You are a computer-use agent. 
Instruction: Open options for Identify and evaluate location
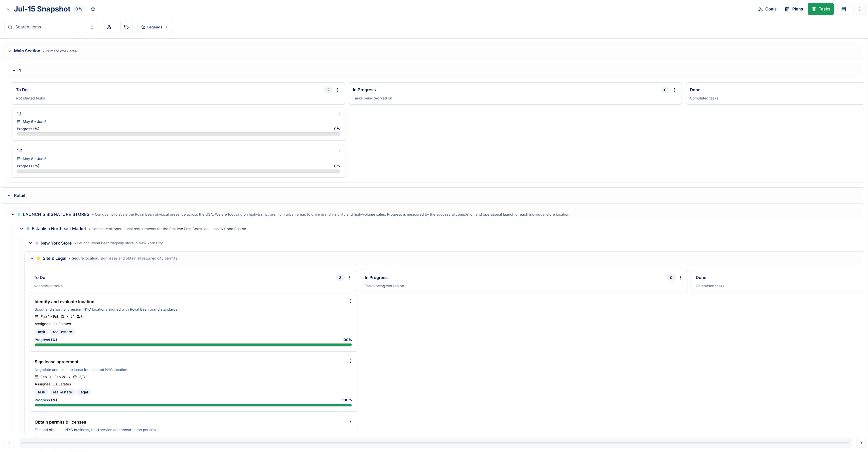click(351, 301)
